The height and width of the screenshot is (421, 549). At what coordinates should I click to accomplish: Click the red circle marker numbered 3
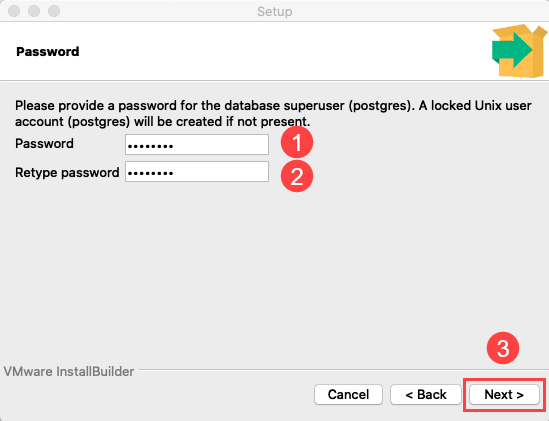click(503, 348)
